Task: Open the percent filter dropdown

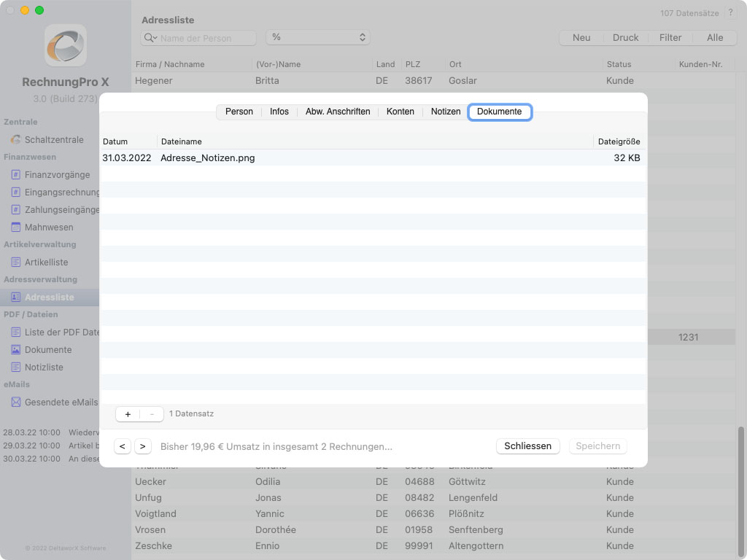Action: point(318,37)
